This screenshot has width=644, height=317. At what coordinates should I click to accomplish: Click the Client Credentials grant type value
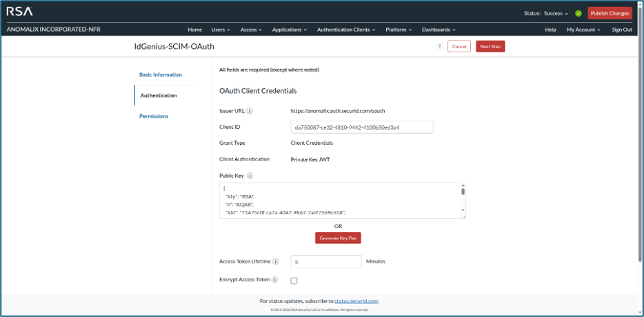pos(312,143)
